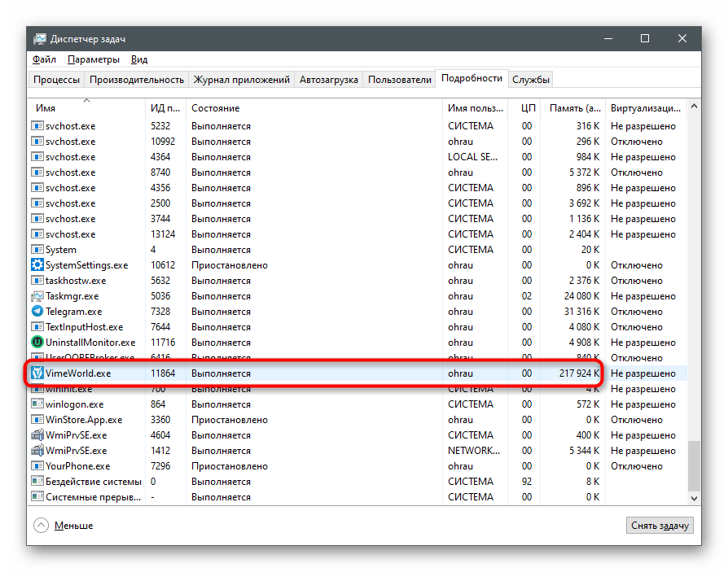Select the VimeWorld.exe row name
Viewport: 728px width, 572px height.
pyautogui.click(x=78, y=373)
